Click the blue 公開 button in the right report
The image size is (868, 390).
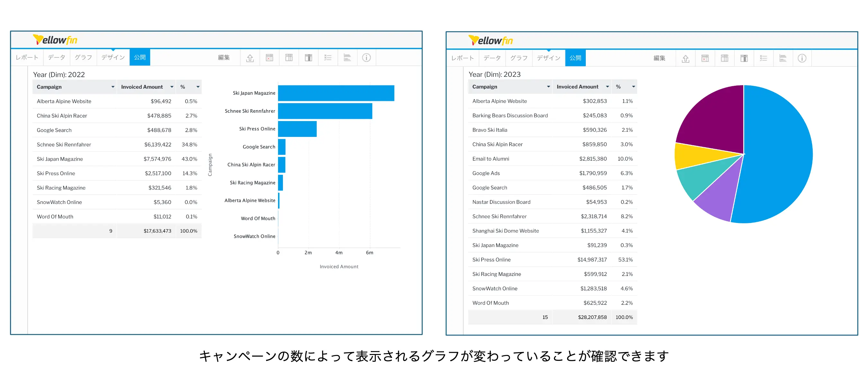tap(575, 58)
